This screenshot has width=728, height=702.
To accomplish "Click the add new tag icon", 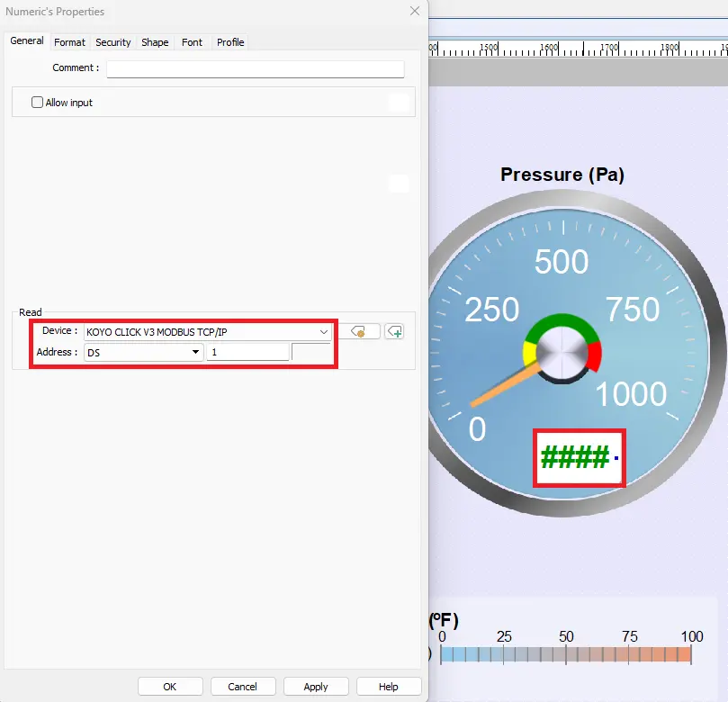I will [394, 331].
